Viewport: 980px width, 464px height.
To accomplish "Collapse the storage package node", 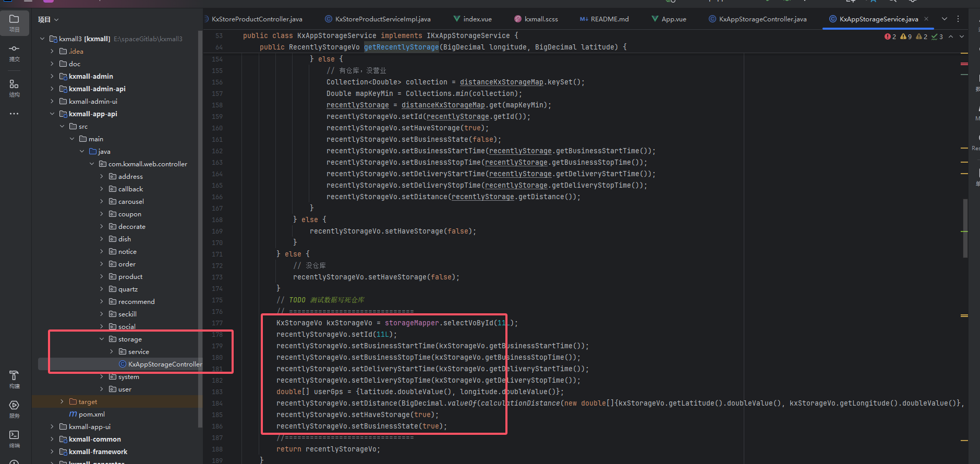I will [102, 339].
